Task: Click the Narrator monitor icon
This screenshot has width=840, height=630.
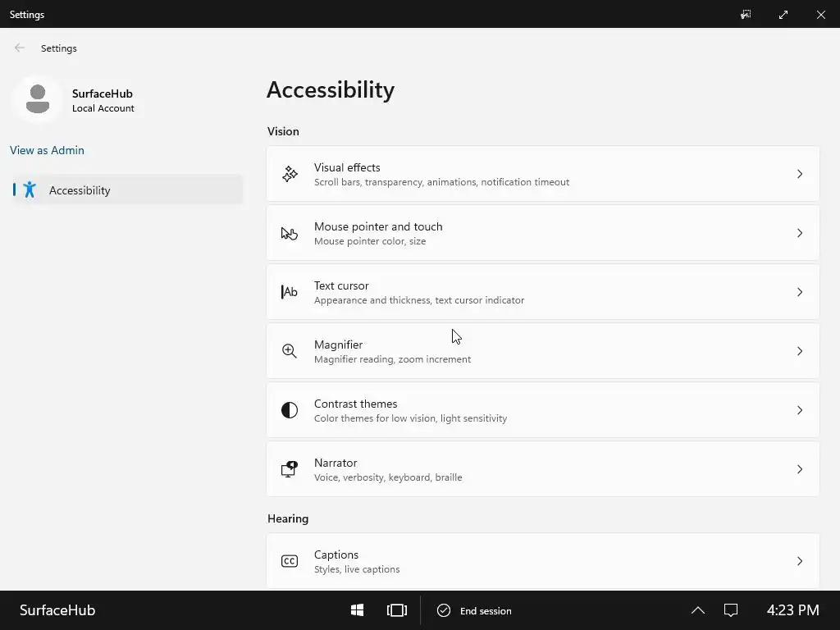Action: click(x=290, y=469)
